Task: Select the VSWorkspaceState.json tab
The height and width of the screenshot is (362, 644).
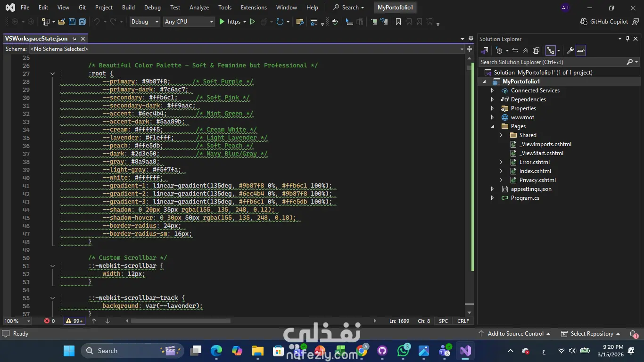Action: (x=36, y=39)
